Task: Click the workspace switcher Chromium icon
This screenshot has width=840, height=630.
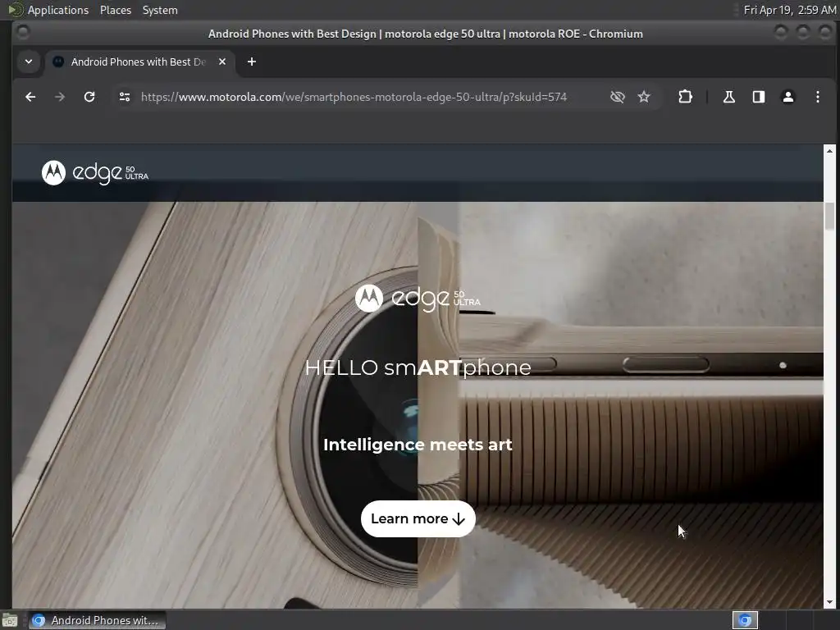Action: click(x=745, y=620)
